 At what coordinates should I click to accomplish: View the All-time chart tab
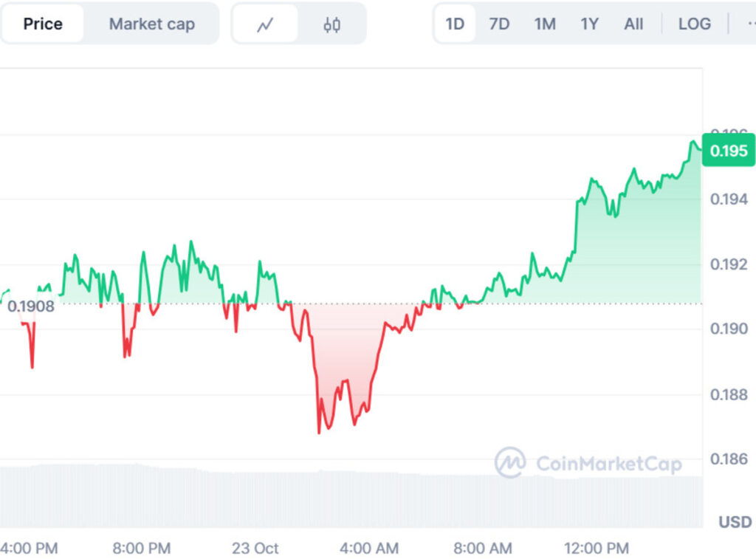[x=632, y=23]
